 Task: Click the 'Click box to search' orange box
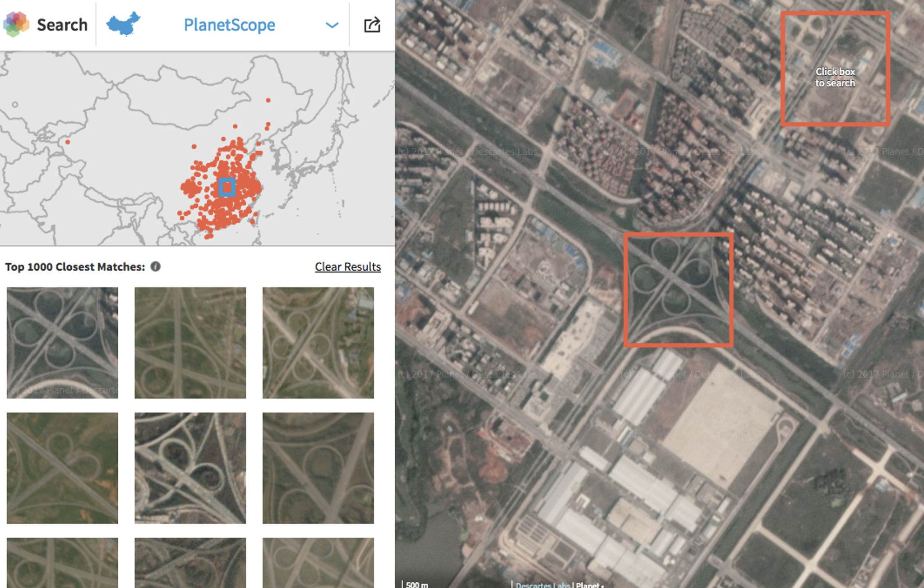(x=835, y=69)
